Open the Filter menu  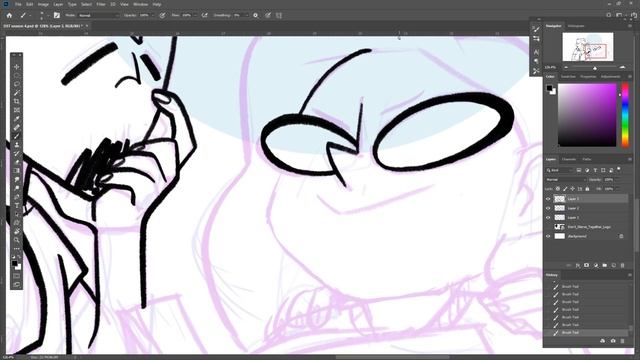[x=101, y=4]
